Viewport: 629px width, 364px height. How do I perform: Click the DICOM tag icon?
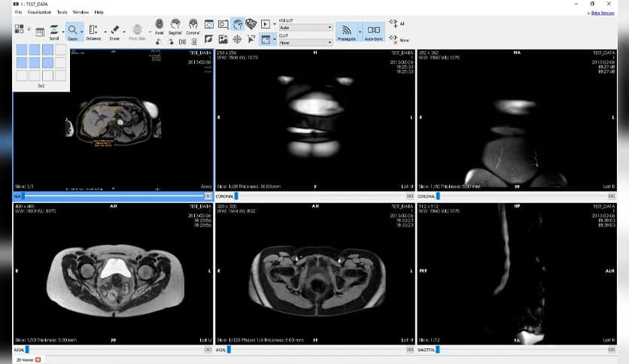pyautogui.click(x=251, y=23)
